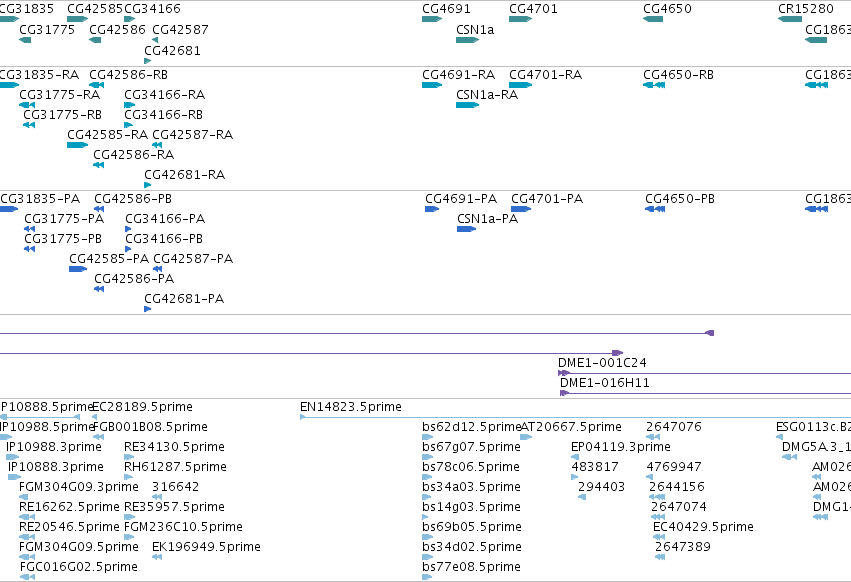Open protein CG34166-PB
The height and width of the screenshot is (582, 851).
point(164,239)
